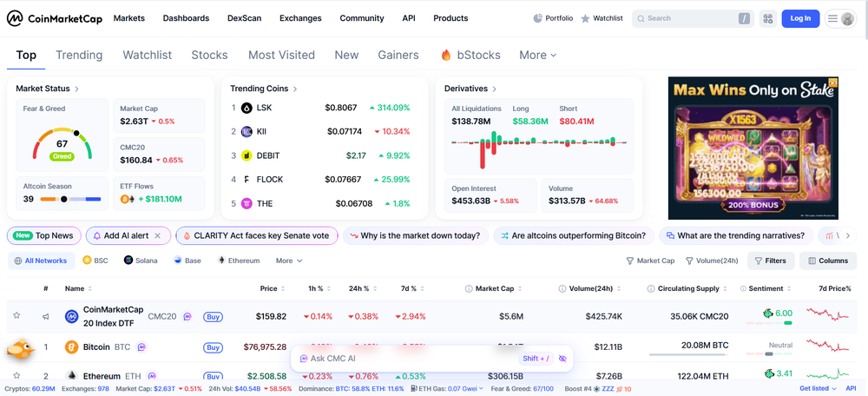The image size is (868, 396).
Task: Open the QR code app download icon
Action: point(767,18)
